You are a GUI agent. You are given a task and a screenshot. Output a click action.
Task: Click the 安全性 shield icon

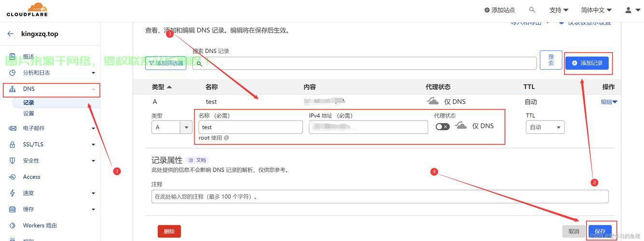coord(13,161)
